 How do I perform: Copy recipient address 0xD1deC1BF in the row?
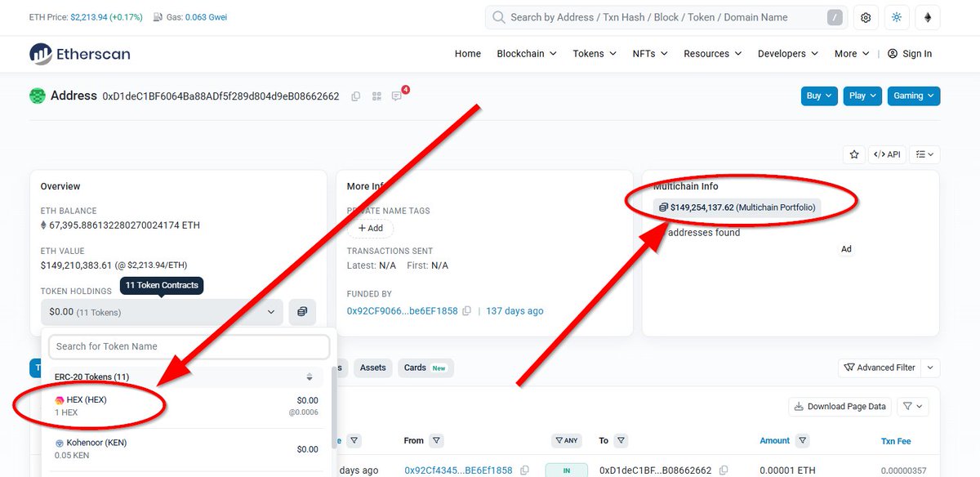[x=723, y=470]
